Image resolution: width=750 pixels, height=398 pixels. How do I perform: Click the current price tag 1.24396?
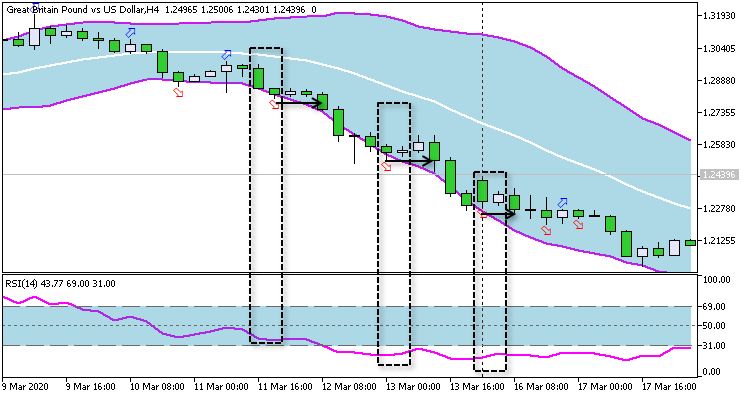[x=719, y=175]
